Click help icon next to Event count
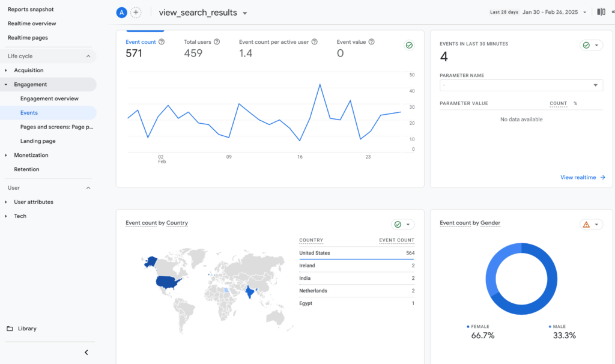 [162, 42]
